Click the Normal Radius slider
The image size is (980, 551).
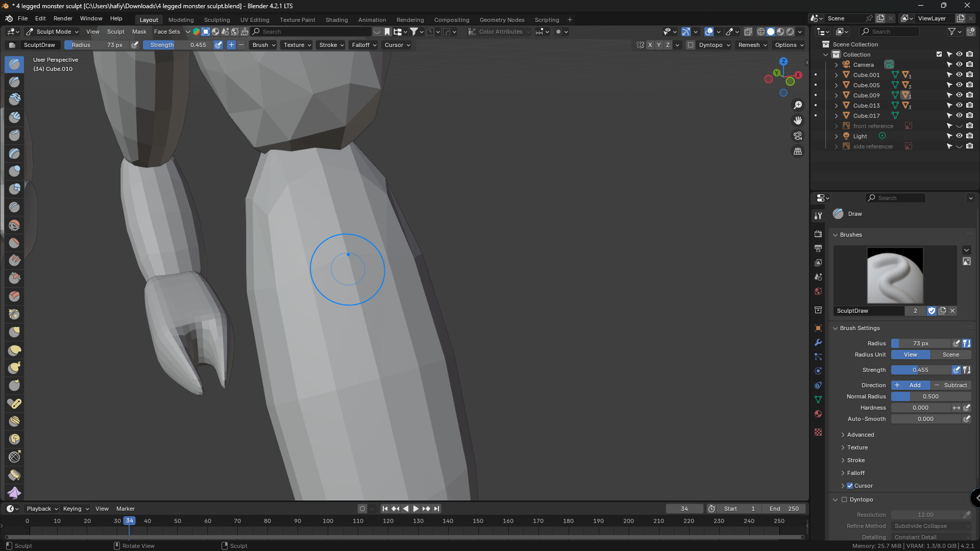point(930,396)
